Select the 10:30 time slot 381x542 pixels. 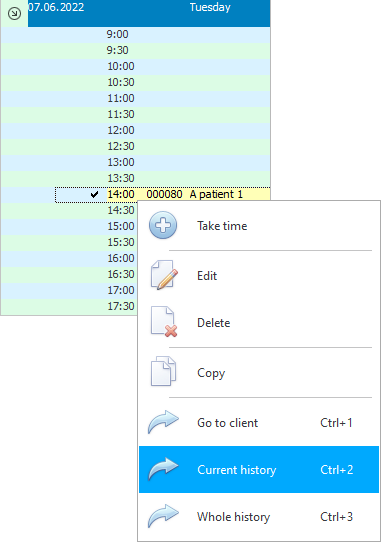coord(135,82)
